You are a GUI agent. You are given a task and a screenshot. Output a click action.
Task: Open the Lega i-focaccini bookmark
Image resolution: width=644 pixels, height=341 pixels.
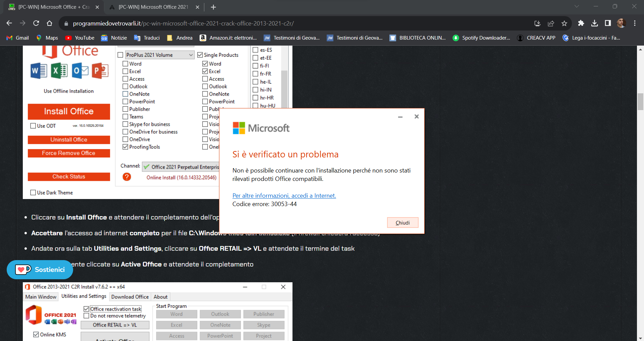click(591, 38)
